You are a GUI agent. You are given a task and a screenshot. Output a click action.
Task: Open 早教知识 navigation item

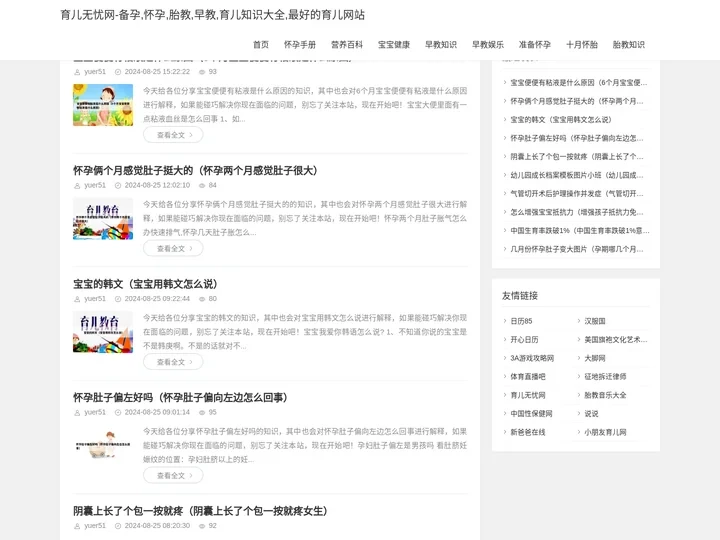tap(441, 45)
